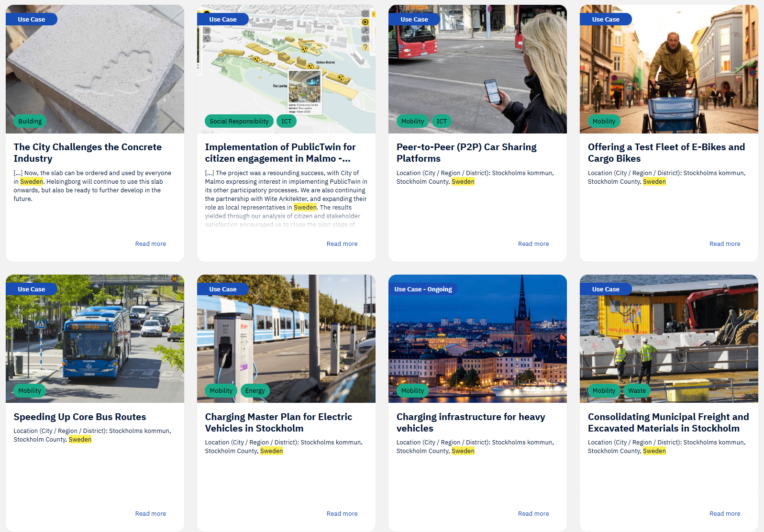Viewport: 764px width, 532px height.
Task: Click Use Case badge on concrete slab card
Action: pyautogui.click(x=32, y=19)
